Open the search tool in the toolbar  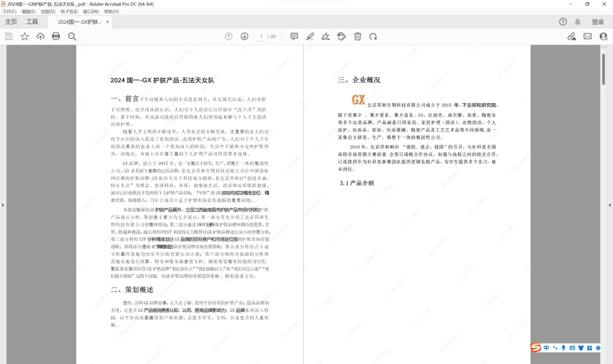click(x=71, y=36)
